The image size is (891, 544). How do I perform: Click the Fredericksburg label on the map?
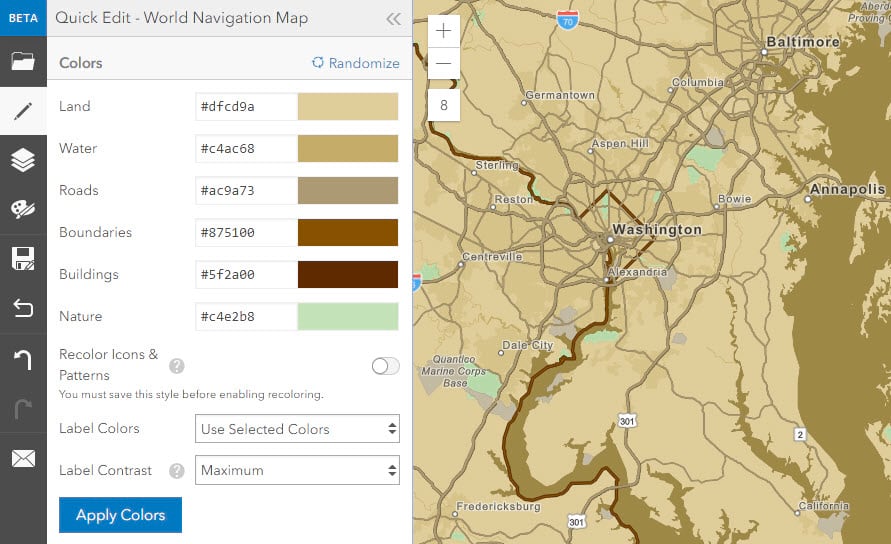[x=498, y=506]
